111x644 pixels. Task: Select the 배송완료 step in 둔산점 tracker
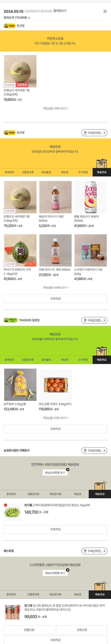pyautogui.click(x=102, y=172)
